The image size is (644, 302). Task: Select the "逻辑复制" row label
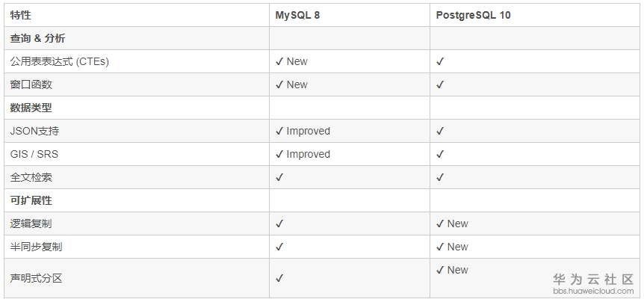click(x=31, y=224)
